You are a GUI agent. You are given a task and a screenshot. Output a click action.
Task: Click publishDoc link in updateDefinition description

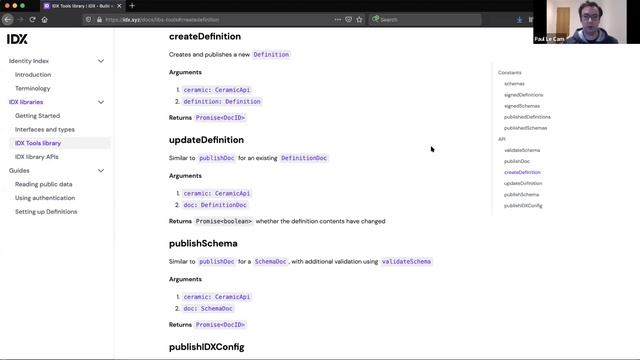(217, 158)
